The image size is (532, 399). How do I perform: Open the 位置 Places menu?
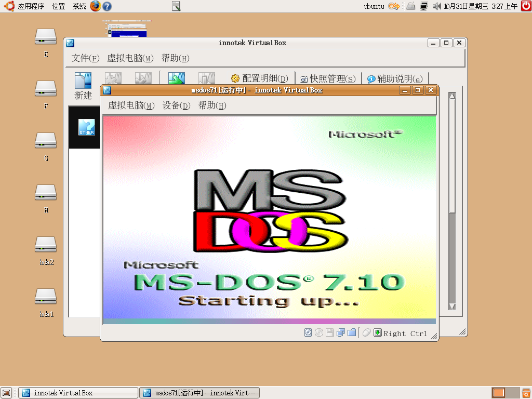(58, 6)
